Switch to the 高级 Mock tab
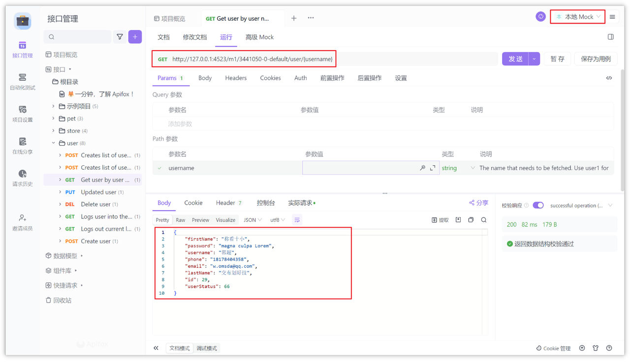 tap(259, 37)
